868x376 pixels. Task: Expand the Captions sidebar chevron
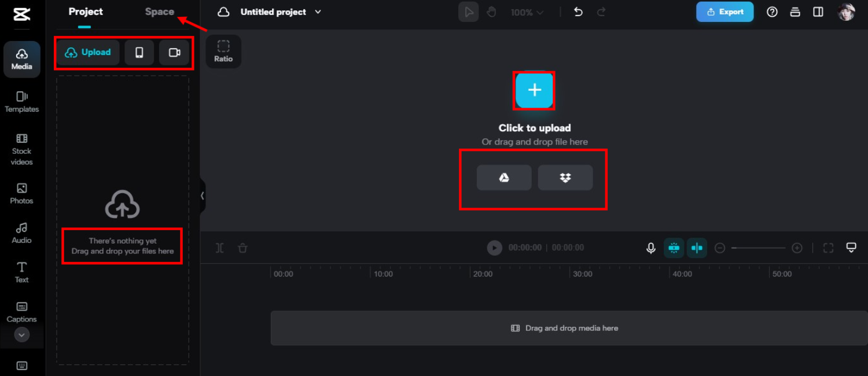point(21,334)
